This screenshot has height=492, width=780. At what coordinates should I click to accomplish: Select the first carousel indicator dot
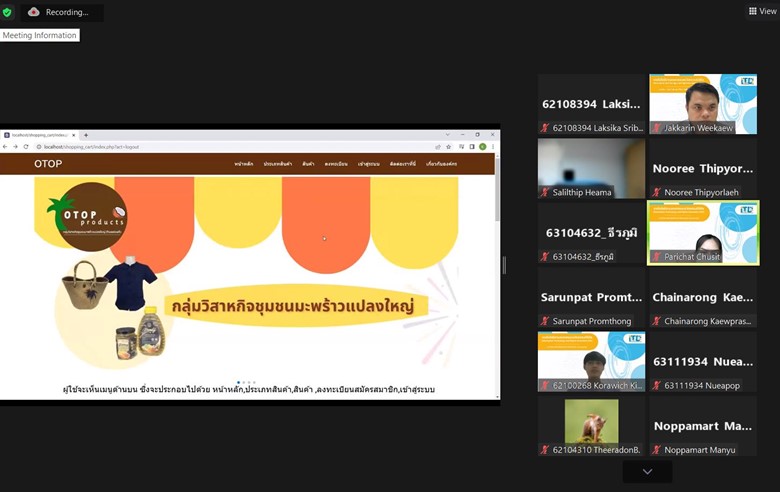click(238, 383)
